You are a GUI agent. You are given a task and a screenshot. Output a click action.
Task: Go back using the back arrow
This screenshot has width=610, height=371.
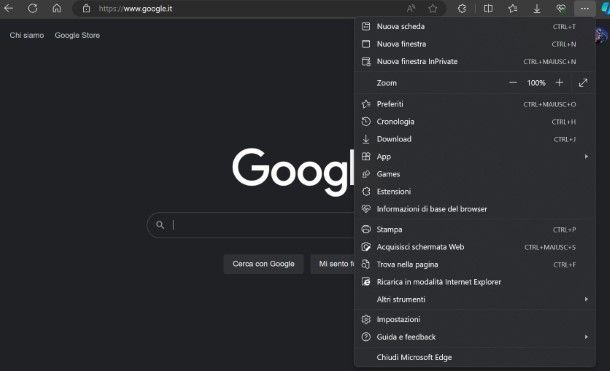(9, 8)
